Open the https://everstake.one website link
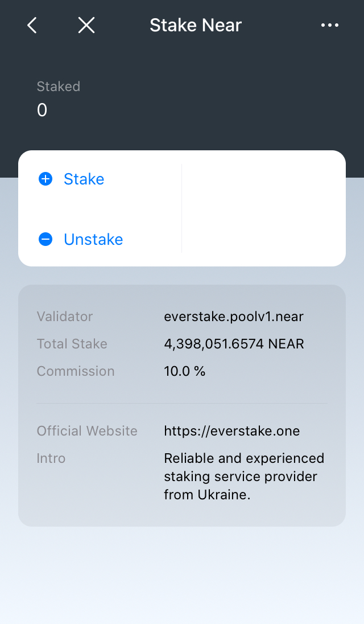The image size is (364, 624). tap(231, 431)
